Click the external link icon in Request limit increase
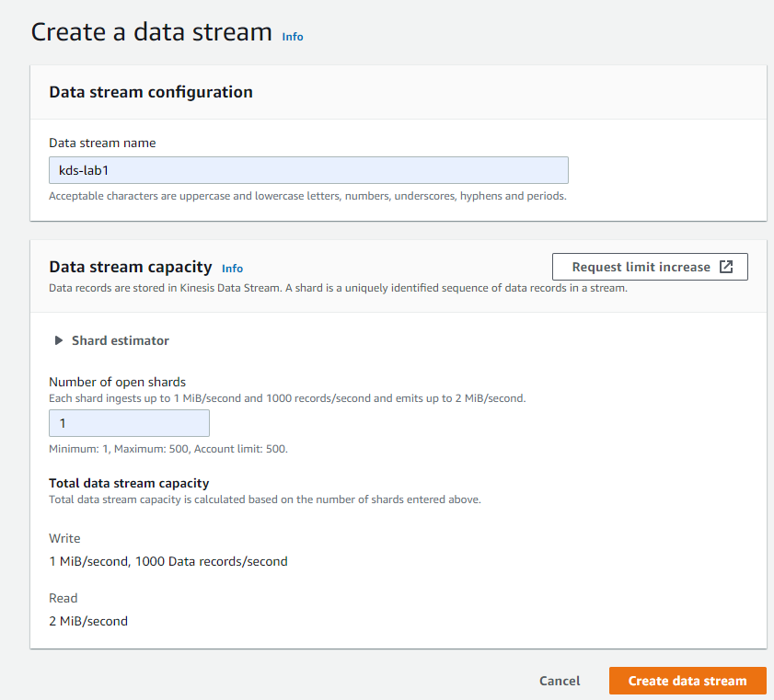The width and height of the screenshot is (774, 700). [x=726, y=267]
